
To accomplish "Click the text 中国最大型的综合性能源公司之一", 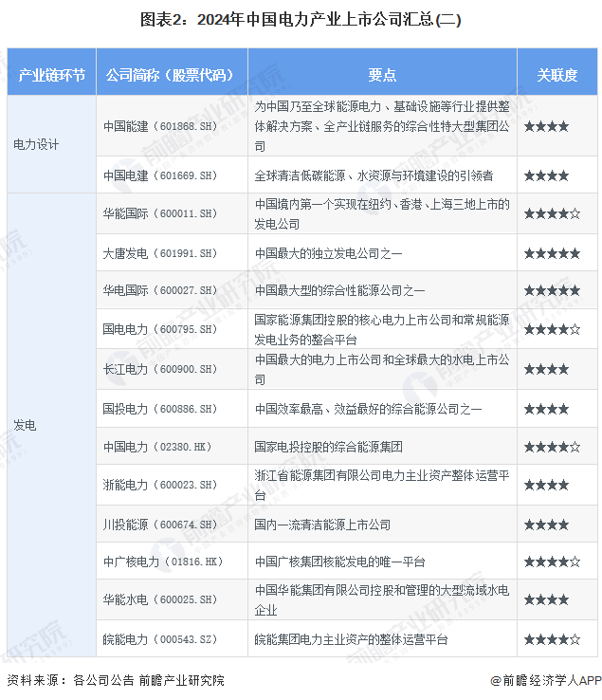I will click(x=339, y=290).
